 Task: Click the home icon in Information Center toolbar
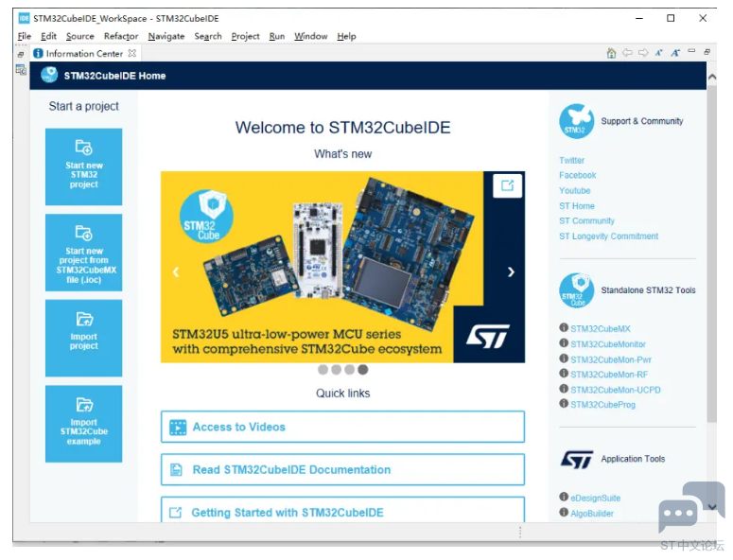click(612, 54)
